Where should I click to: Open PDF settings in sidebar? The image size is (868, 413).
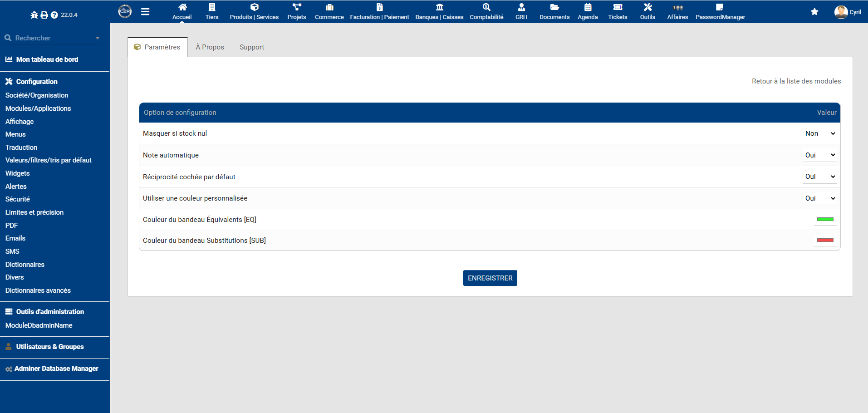12,226
